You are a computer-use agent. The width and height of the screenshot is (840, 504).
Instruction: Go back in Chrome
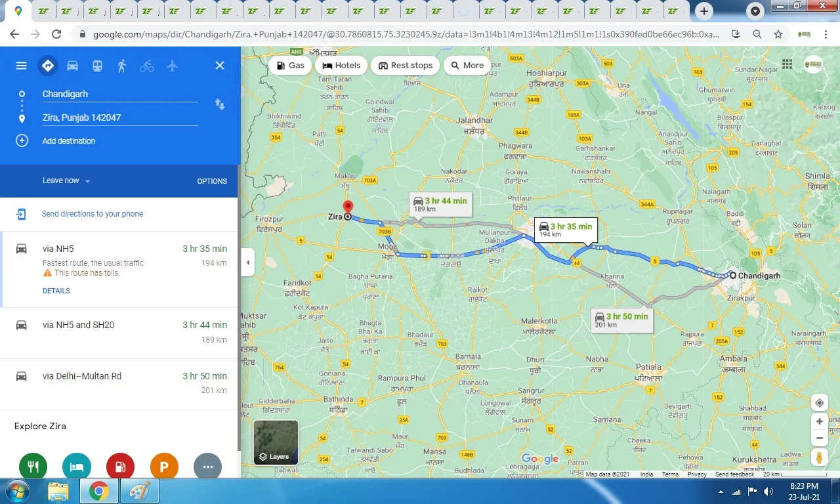click(x=14, y=34)
